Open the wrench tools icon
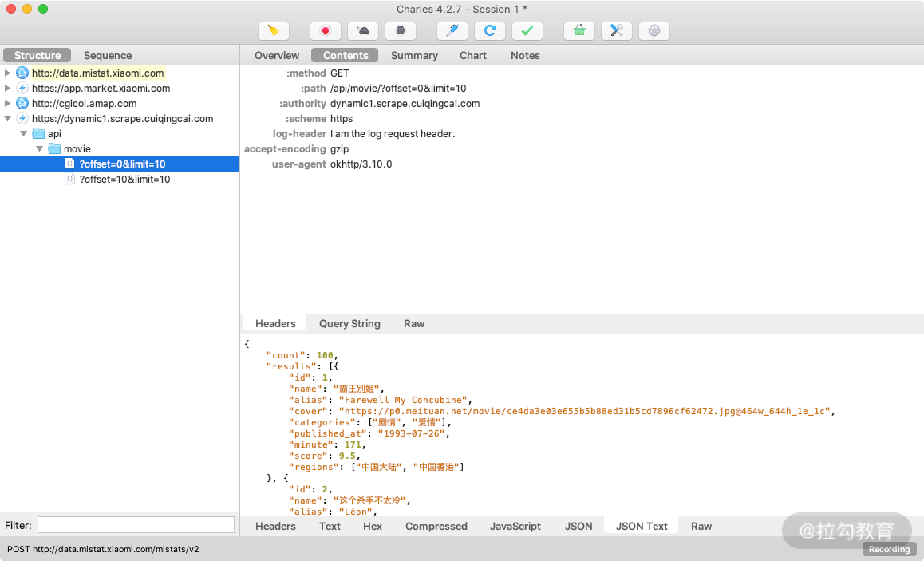Screen dimensions: 924x561 point(617,31)
